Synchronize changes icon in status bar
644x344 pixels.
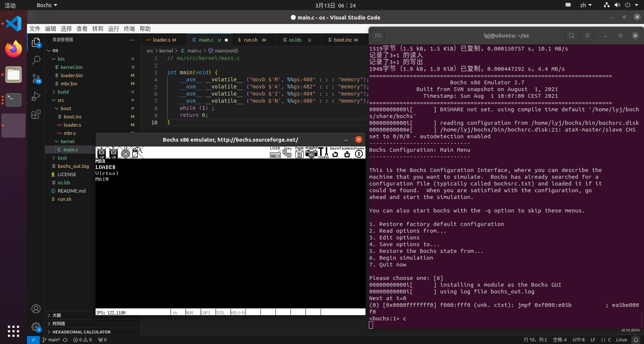[65, 340]
